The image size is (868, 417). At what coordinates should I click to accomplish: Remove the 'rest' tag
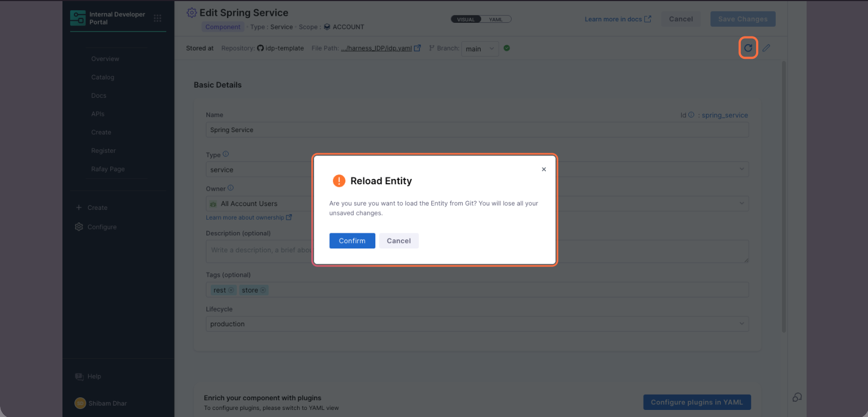[231, 290]
